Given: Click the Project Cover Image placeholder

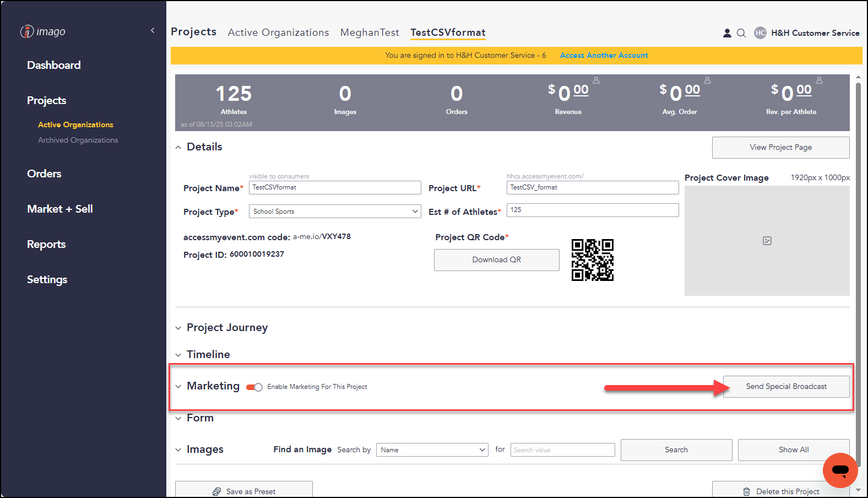Looking at the screenshot, I should 767,241.
